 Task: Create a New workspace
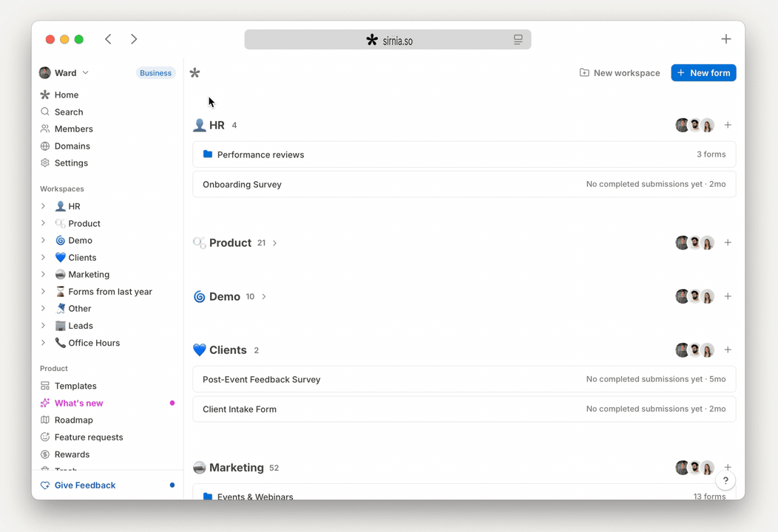point(620,73)
